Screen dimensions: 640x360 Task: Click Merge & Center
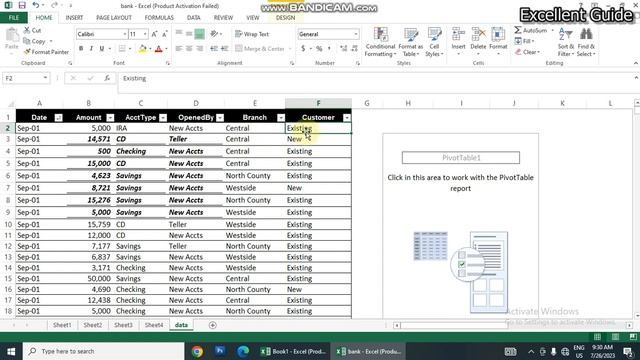(260, 49)
